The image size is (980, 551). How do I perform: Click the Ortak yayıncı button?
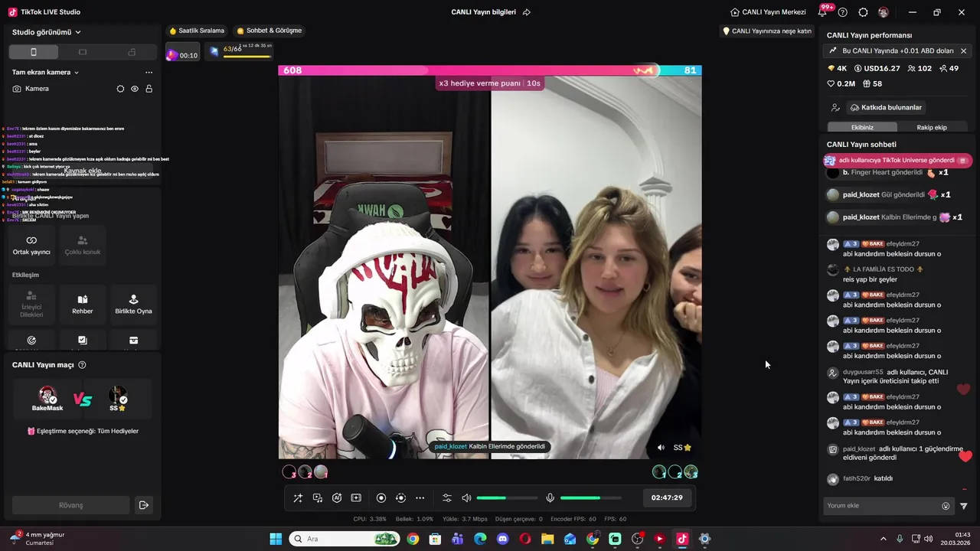31,245
